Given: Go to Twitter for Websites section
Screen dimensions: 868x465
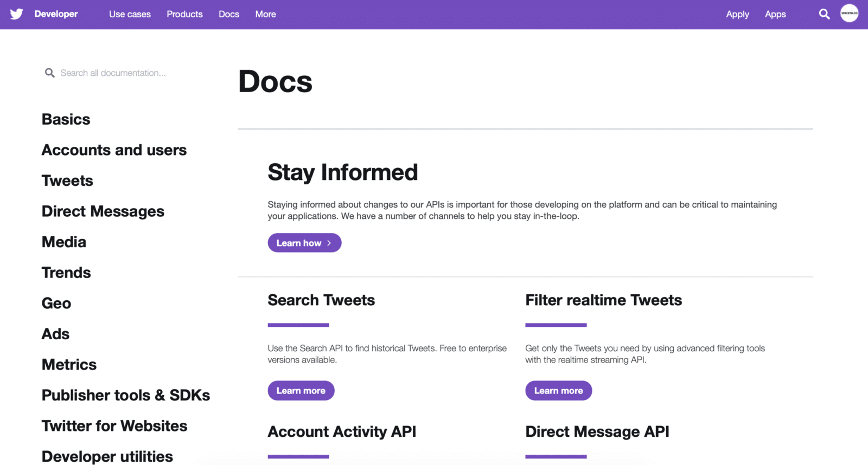Looking at the screenshot, I should tap(114, 426).
